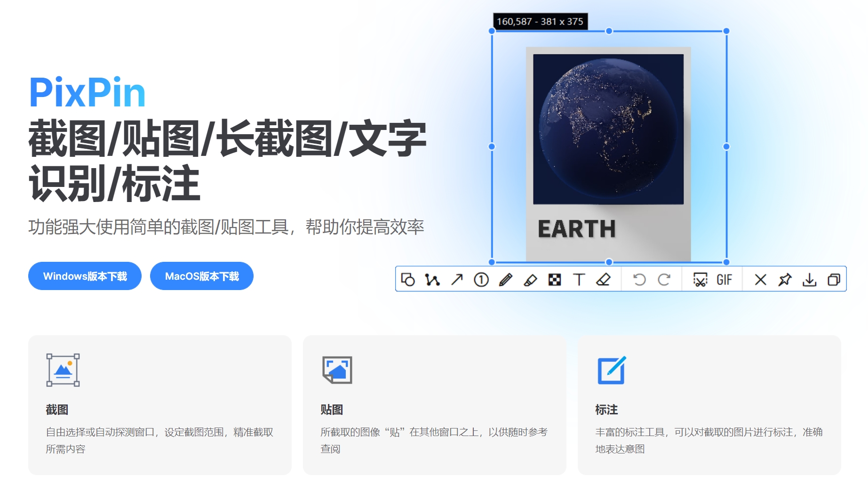Click the redo arrow icon

tap(664, 280)
